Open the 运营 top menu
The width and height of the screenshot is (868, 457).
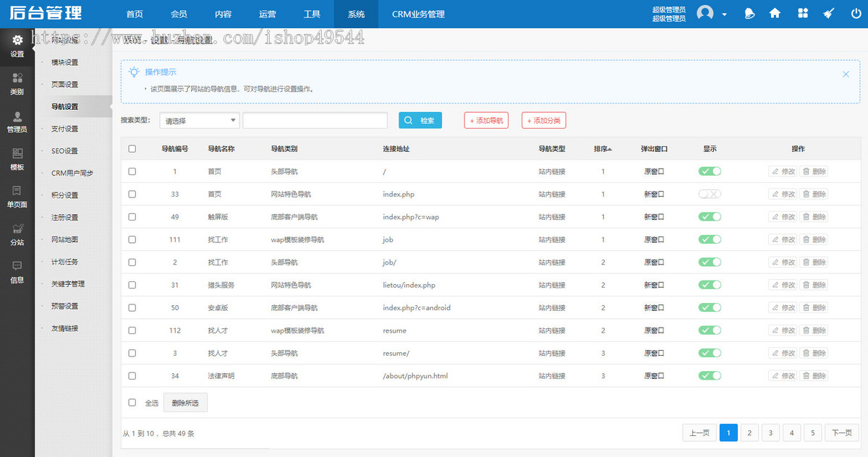(x=267, y=14)
